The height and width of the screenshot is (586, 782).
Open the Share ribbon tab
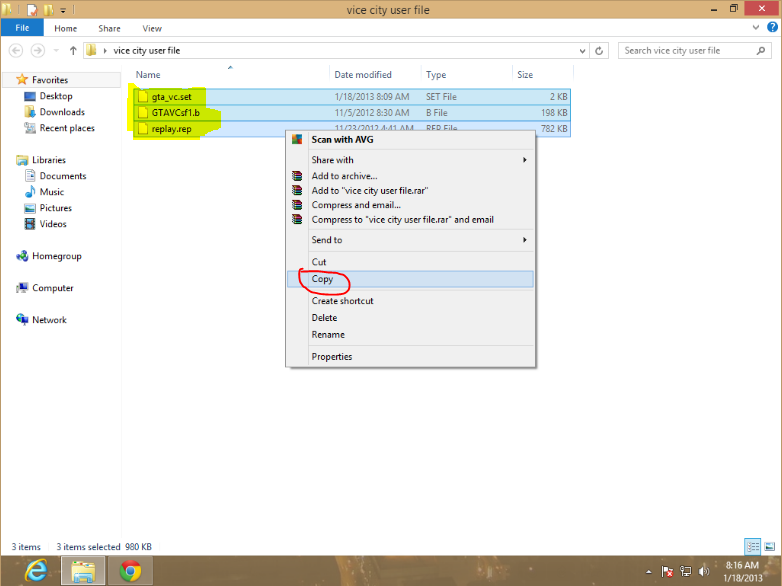pos(109,28)
